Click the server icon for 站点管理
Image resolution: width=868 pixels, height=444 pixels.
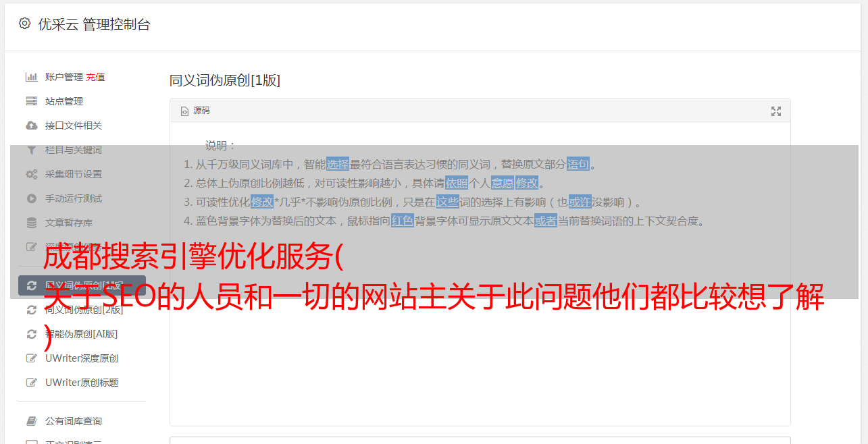click(31, 101)
